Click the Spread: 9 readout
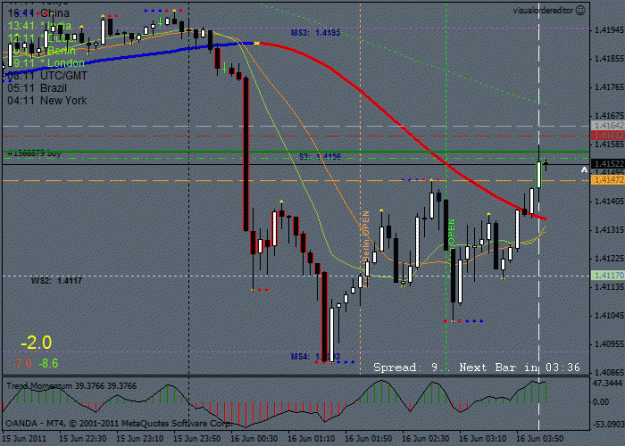Screen dimensions: 625x446 click(406, 367)
